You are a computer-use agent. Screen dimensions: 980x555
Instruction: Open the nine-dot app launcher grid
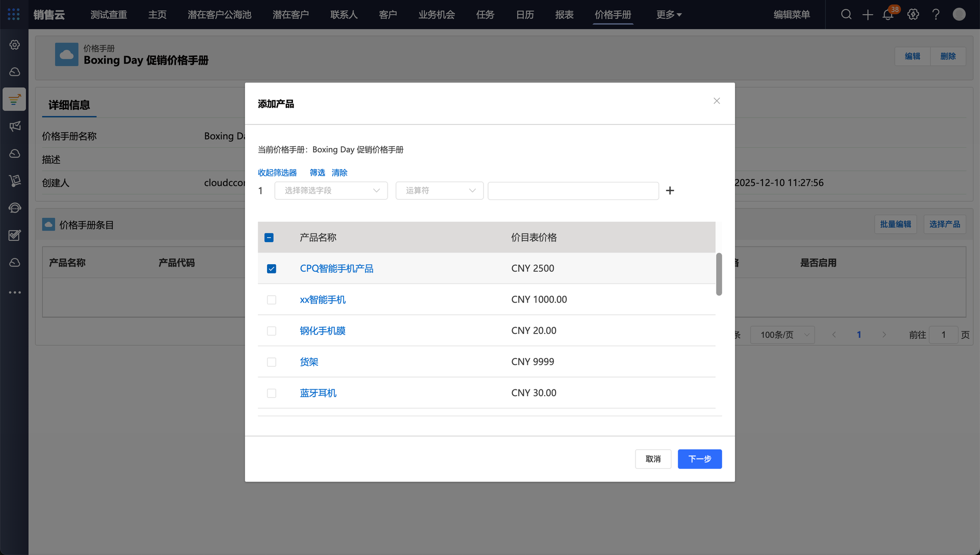point(14,15)
